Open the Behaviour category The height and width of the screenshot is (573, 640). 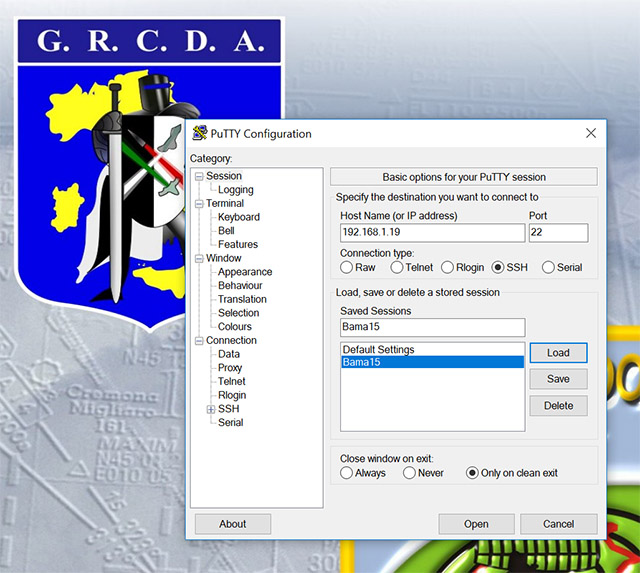click(240, 285)
